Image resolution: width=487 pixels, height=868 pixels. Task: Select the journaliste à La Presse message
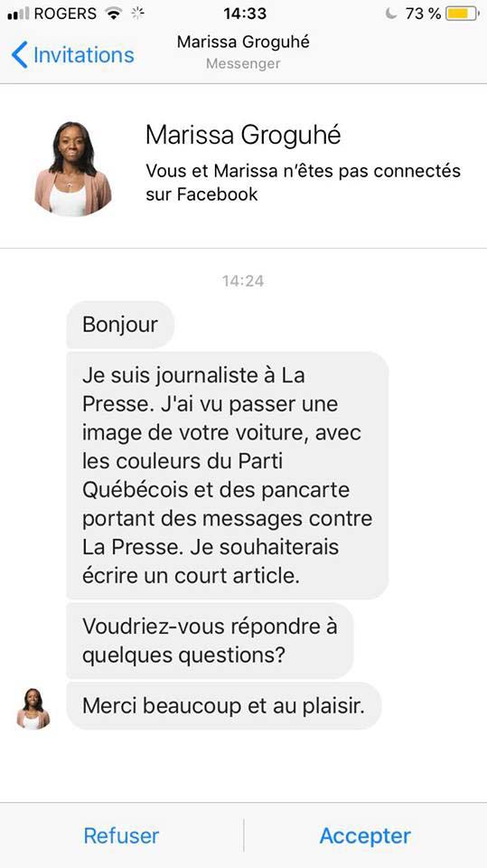[x=228, y=476]
